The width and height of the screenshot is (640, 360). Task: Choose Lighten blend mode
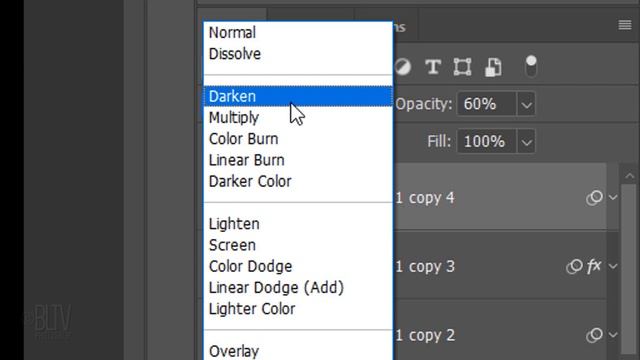click(298, 224)
